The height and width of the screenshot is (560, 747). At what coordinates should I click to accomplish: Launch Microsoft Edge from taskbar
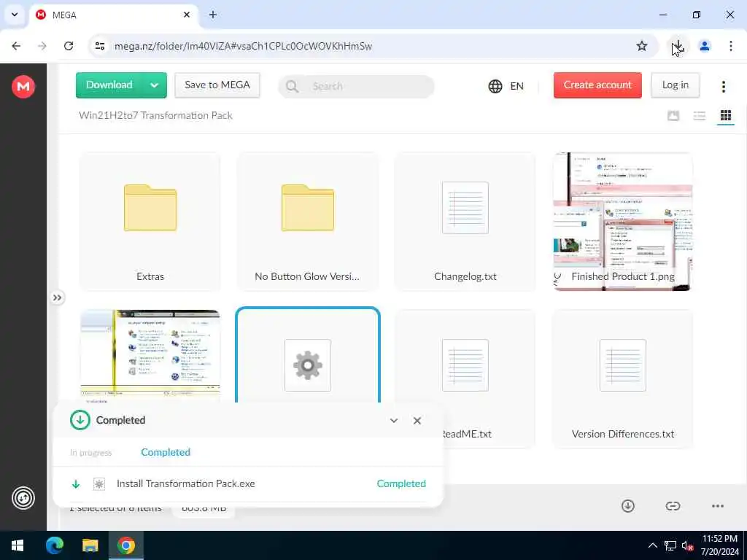coord(54,545)
